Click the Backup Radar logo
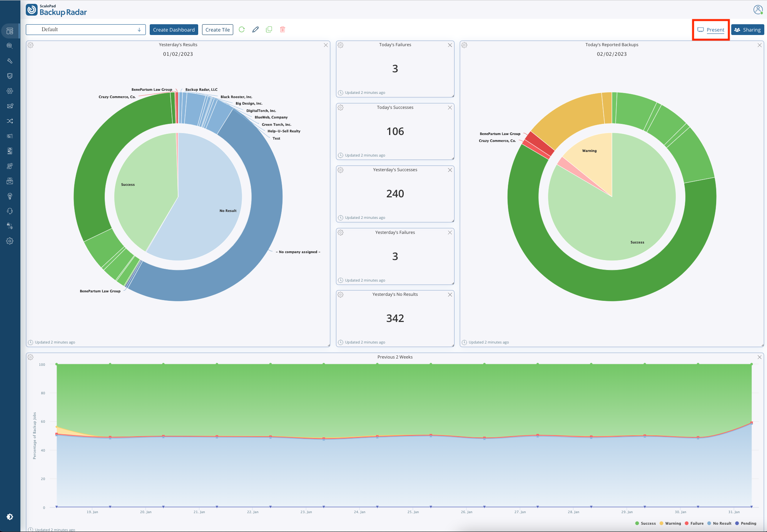767x532 pixels. 56,10
